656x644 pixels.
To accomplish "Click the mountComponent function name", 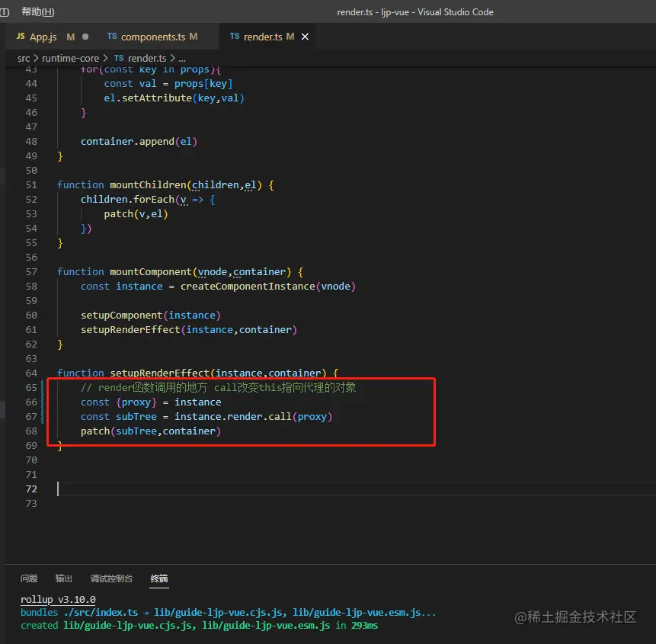I will (x=151, y=272).
